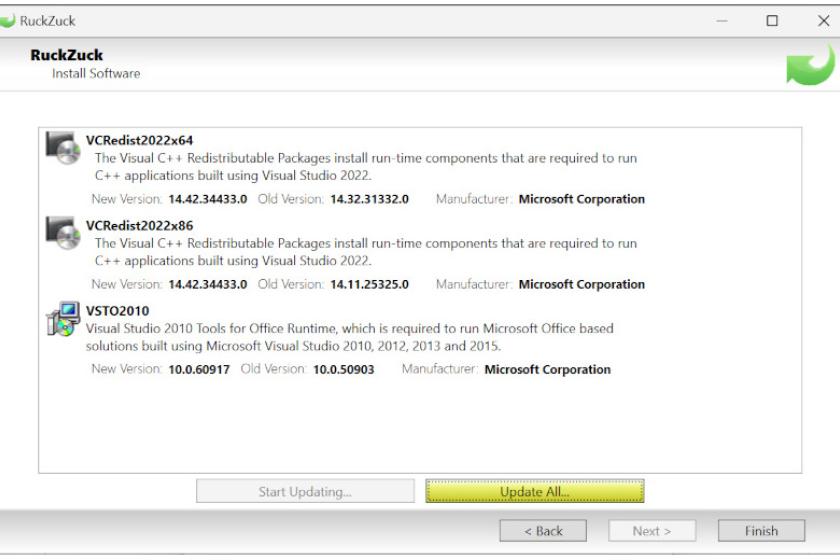Click the Update All... button
This screenshot has height=560, width=840.
click(x=535, y=491)
